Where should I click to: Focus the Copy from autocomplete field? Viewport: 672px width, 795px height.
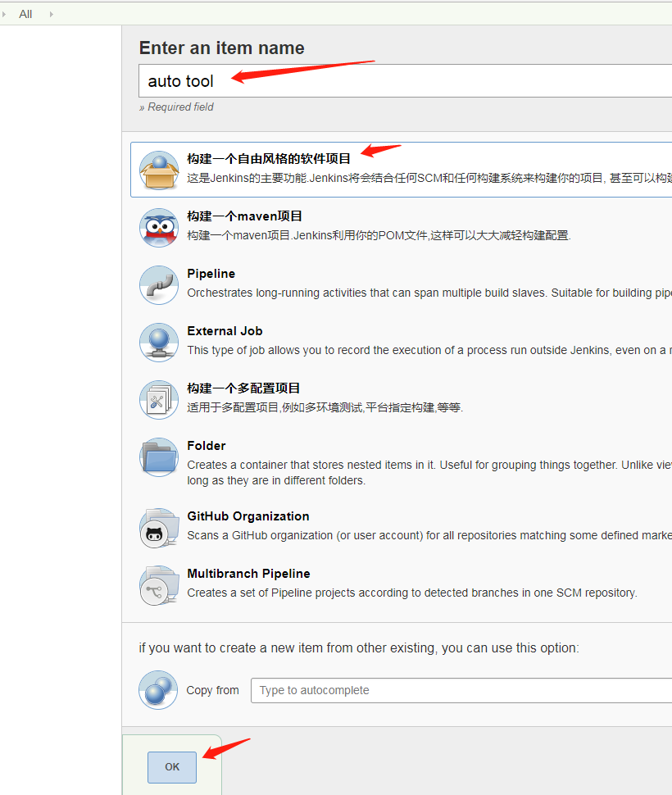click(461, 690)
